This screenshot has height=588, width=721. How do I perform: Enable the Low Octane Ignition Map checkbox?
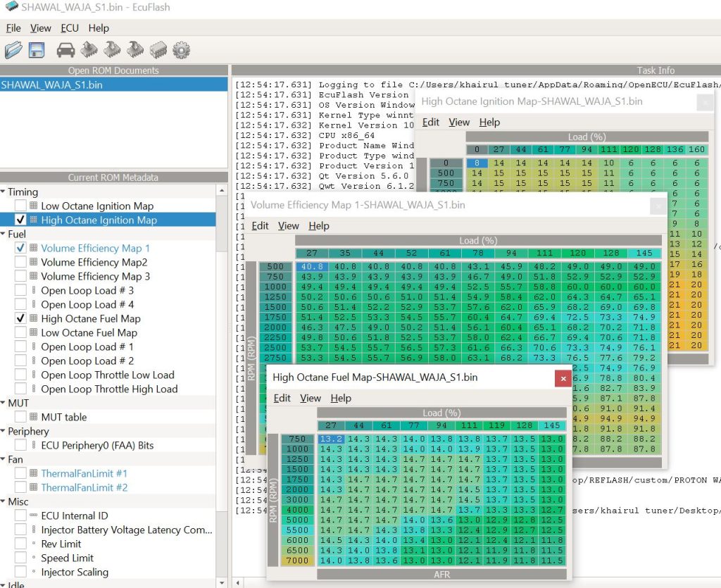click(20, 206)
